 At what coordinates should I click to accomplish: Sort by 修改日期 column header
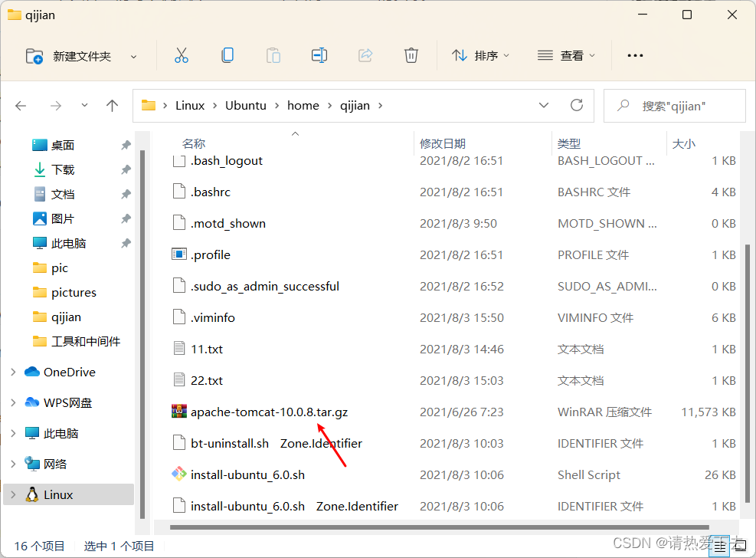tap(443, 143)
